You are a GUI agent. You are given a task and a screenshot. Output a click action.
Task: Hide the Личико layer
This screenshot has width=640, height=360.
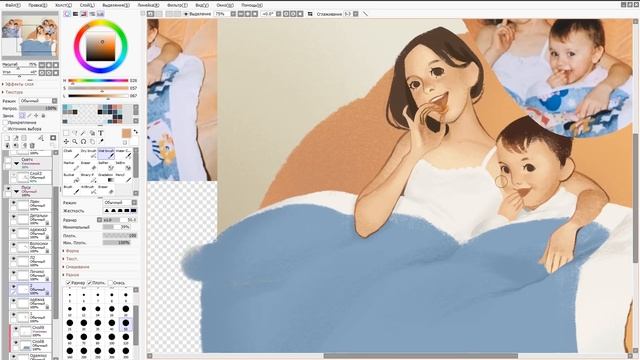(13, 273)
